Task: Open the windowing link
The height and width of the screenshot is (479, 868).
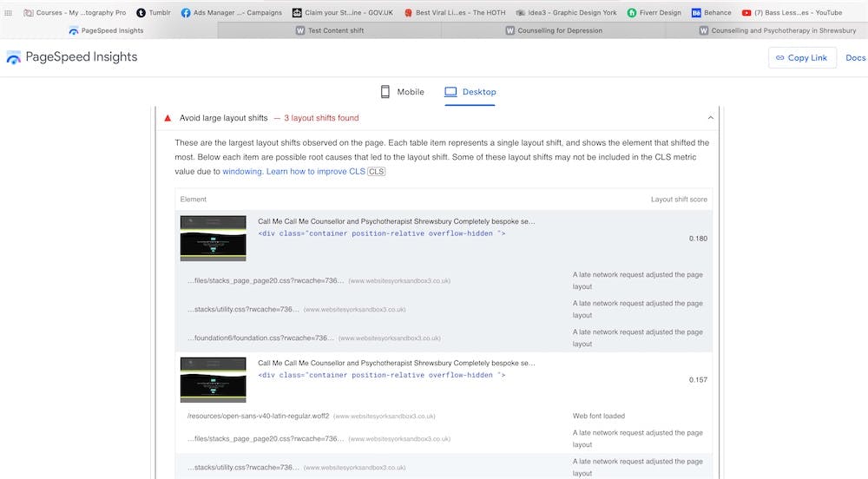Action: pyautogui.click(x=242, y=172)
